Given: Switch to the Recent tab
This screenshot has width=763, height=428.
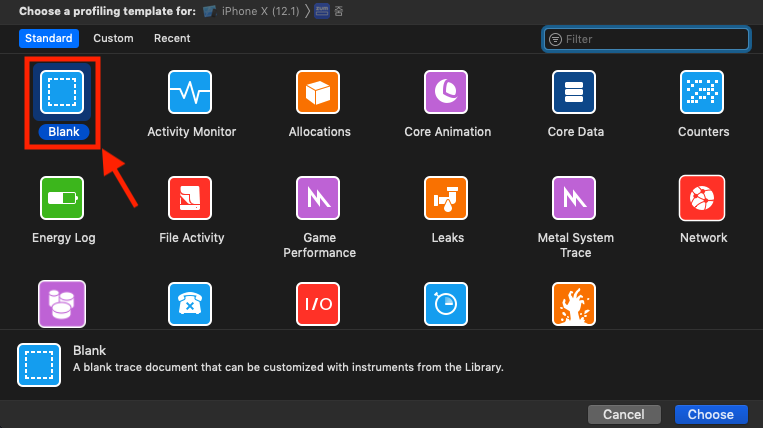Looking at the screenshot, I should tap(172, 38).
